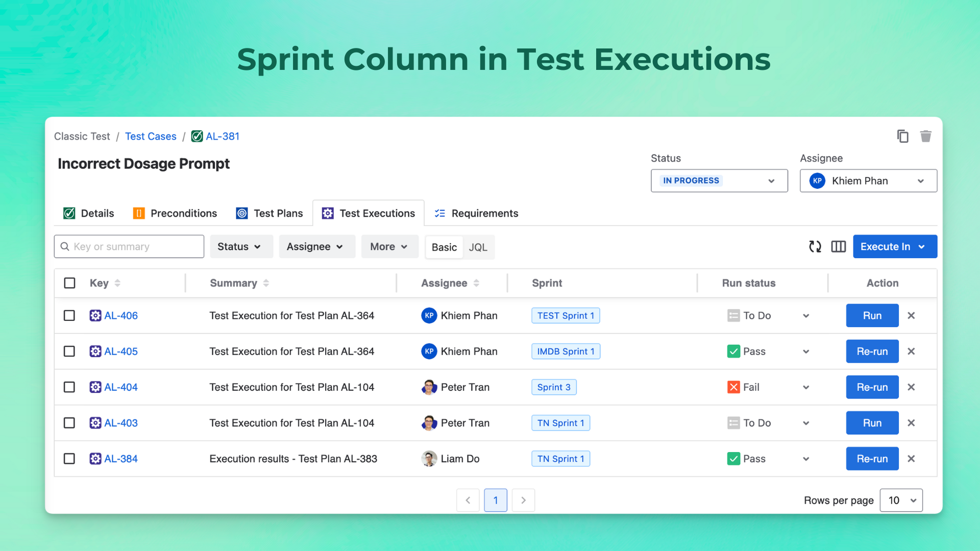Expand the Execute In dropdown

pyautogui.click(x=894, y=247)
